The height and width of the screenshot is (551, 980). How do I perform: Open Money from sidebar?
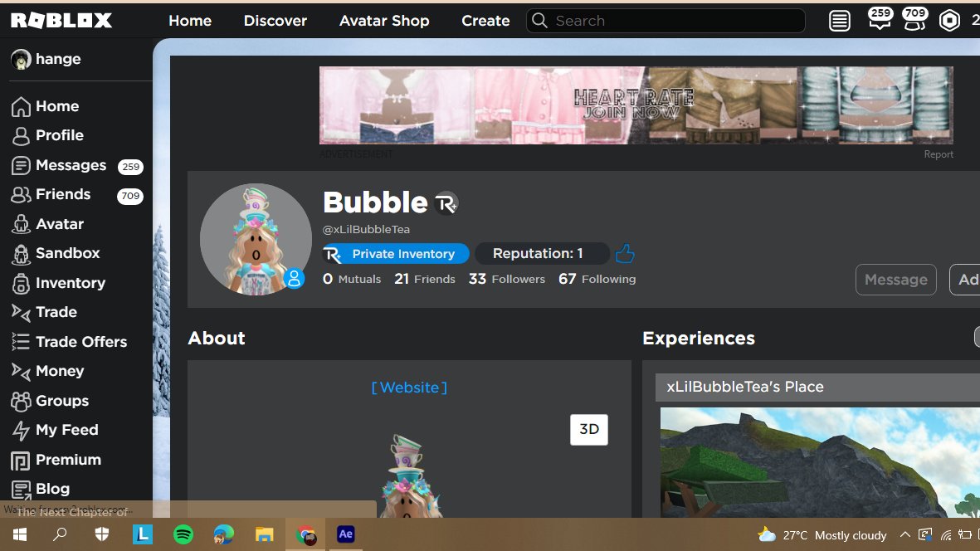click(x=47, y=371)
